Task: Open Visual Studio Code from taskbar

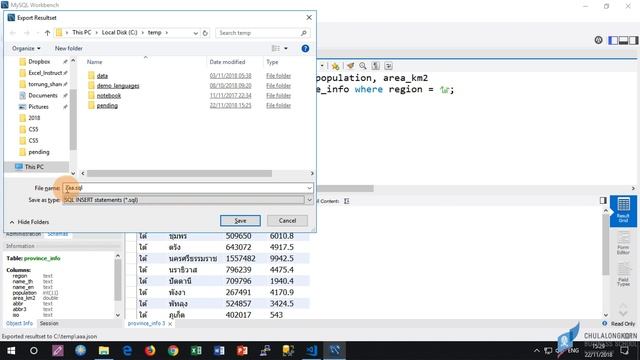Action: tap(312, 351)
